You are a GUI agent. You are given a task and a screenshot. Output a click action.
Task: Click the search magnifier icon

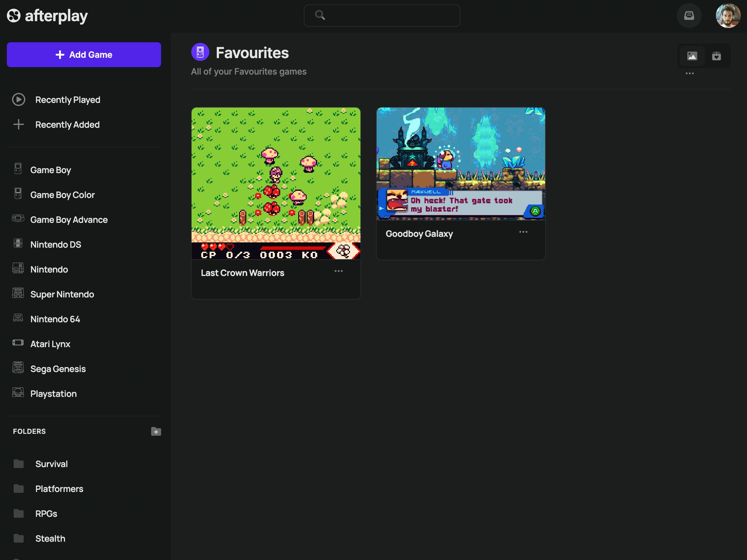(x=320, y=15)
